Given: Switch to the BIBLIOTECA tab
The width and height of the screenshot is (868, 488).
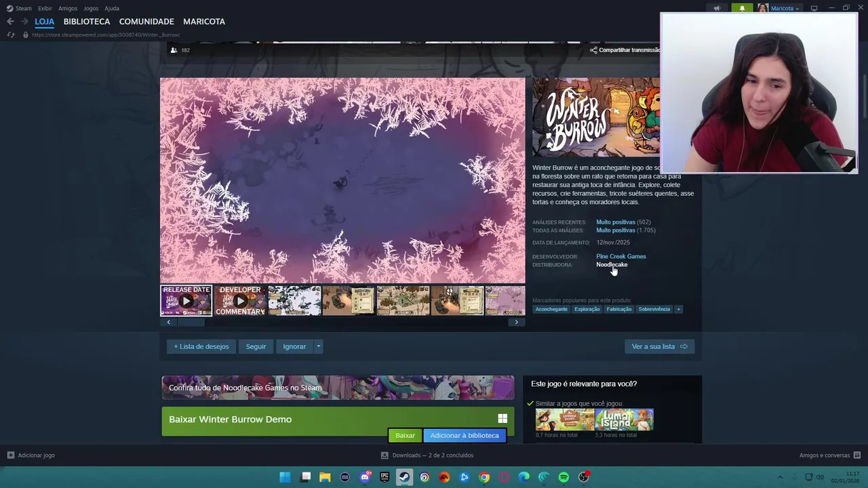Looking at the screenshot, I should [87, 22].
